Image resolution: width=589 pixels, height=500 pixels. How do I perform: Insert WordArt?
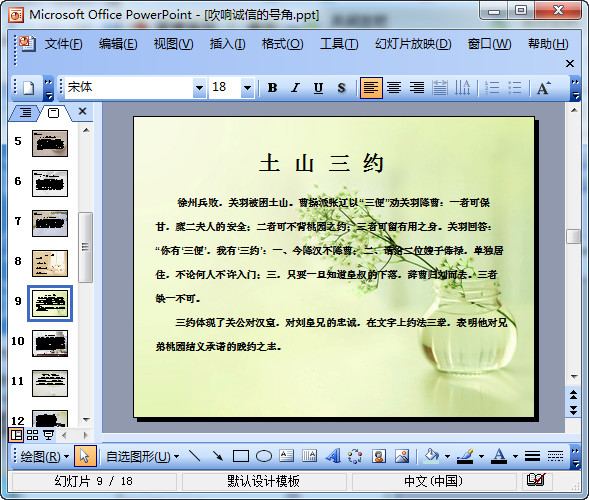[x=333, y=456]
